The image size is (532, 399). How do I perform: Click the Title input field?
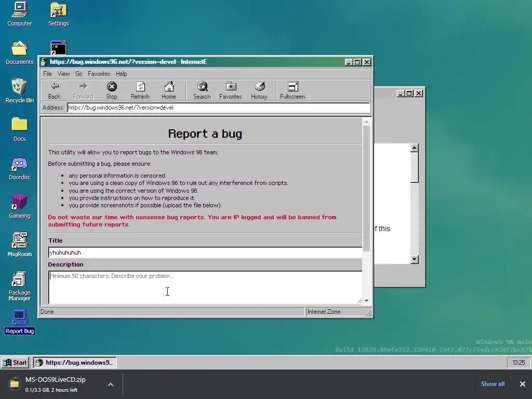pos(205,252)
